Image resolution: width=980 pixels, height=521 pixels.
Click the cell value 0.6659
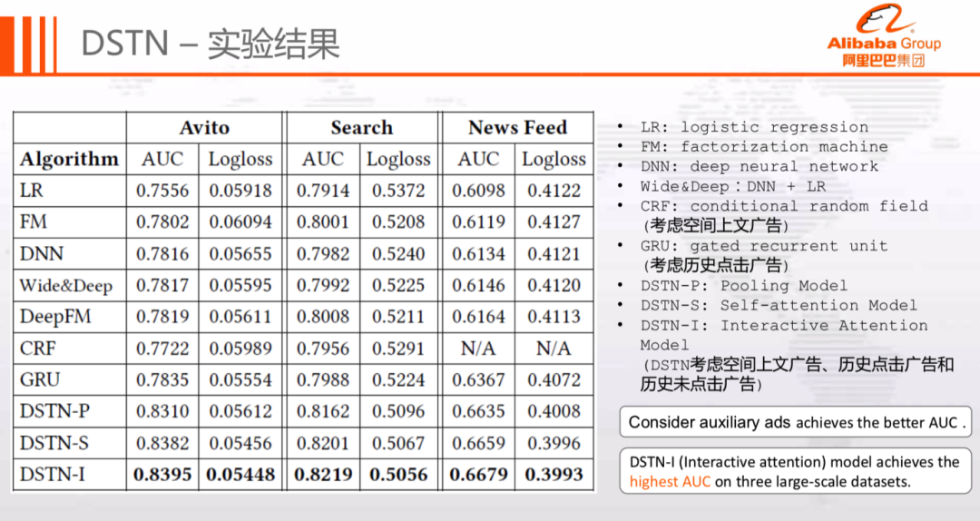[x=478, y=443]
